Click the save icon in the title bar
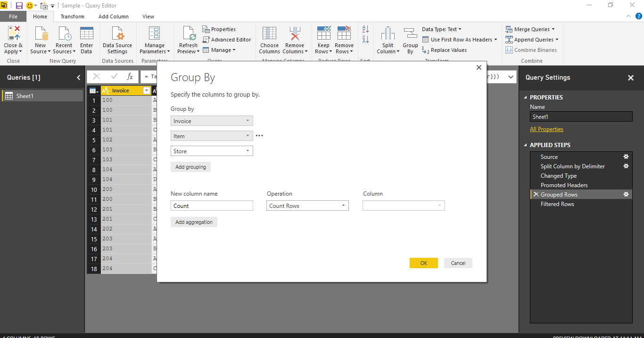Screen dimensions: 644x338 point(19,6)
